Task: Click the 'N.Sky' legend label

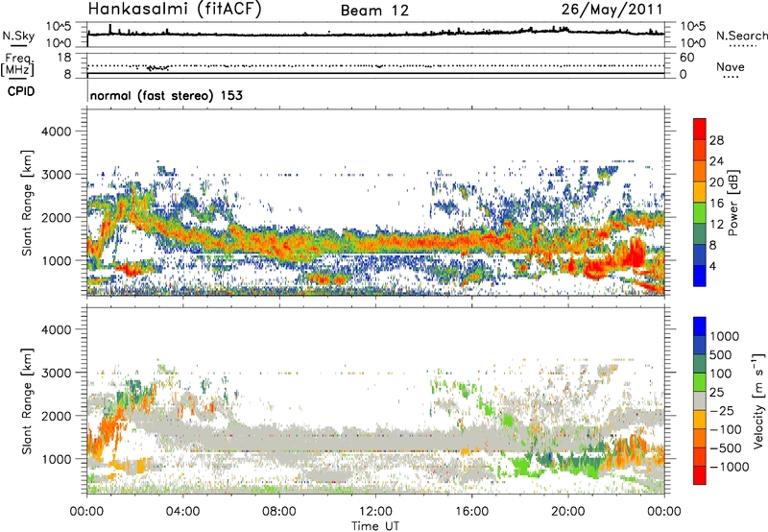Action: 18,36
